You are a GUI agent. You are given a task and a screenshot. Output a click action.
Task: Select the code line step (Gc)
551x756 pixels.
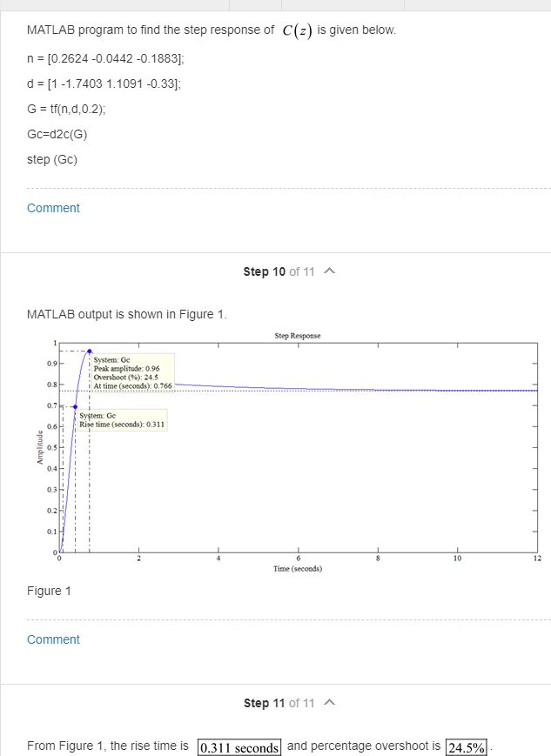tap(52, 159)
